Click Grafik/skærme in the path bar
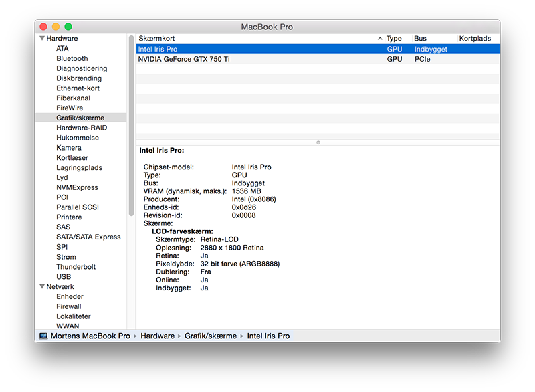This screenshot has width=535, height=392. [x=211, y=336]
